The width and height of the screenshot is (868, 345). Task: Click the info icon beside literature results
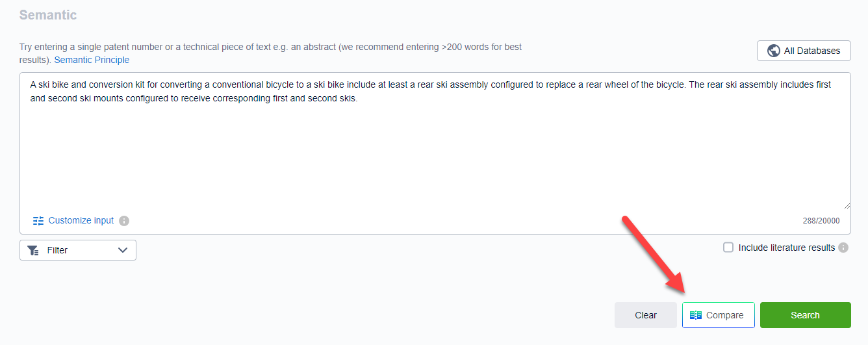point(843,248)
